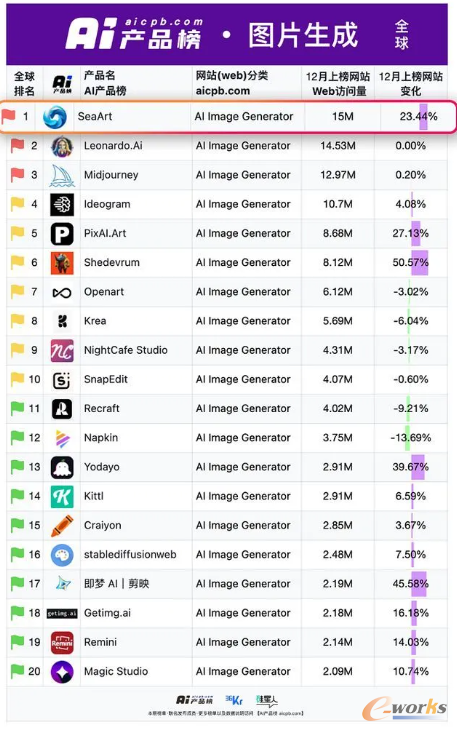Viewport: 457px width, 731px height.
Task: Click the Midjourney sailboat logo
Action: pos(62,175)
